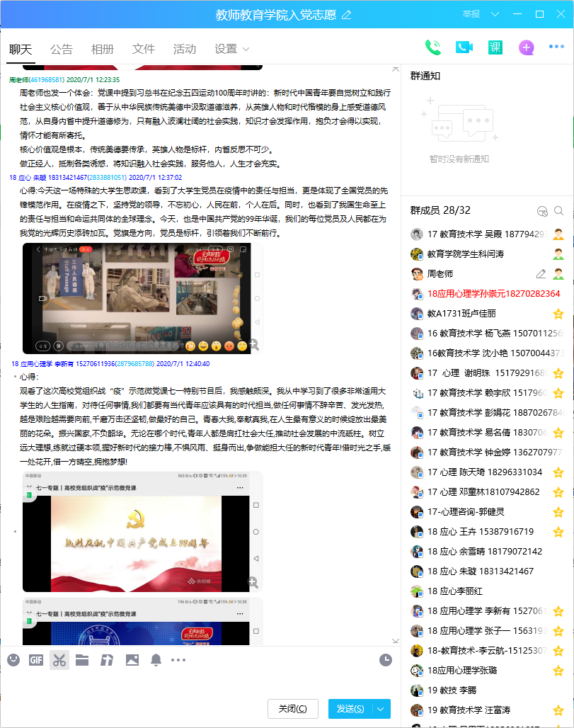574x728 pixels.
Task: Open send options arrow beside 发送
Action: tap(381, 709)
